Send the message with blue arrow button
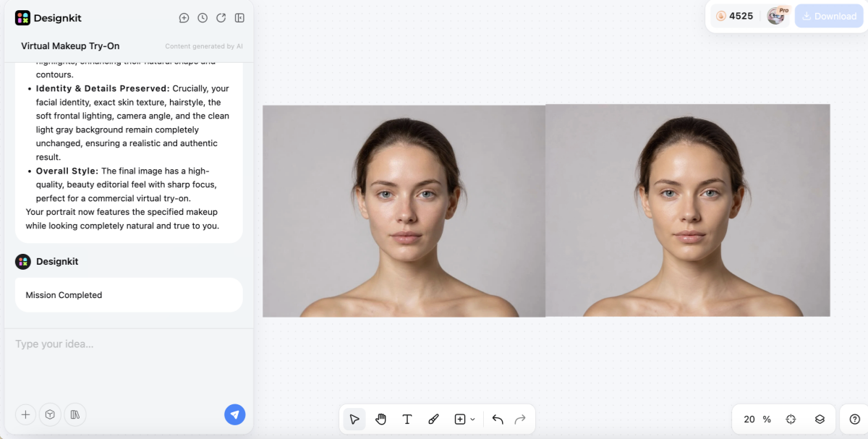Image resolution: width=868 pixels, height=439 pixels. pos(235,414)
